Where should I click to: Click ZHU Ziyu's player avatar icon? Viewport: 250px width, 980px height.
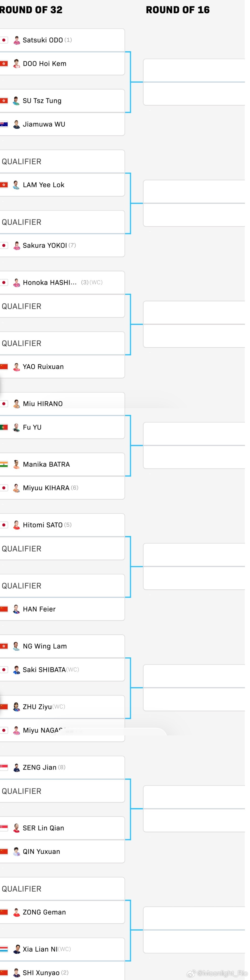[16, 707]
